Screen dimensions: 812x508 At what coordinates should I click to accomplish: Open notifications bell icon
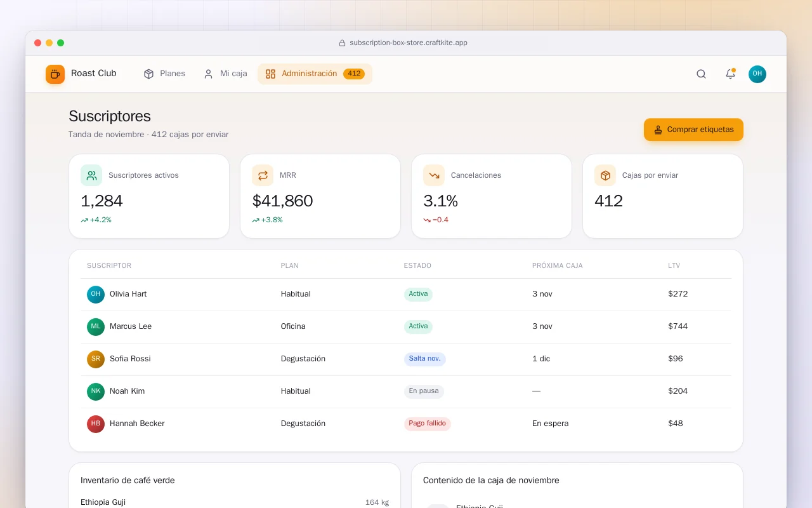click(x=730, y=74)
